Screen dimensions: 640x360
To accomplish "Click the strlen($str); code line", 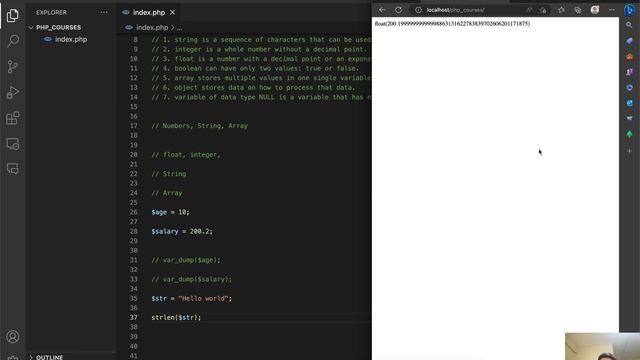I will click(176, 317).
